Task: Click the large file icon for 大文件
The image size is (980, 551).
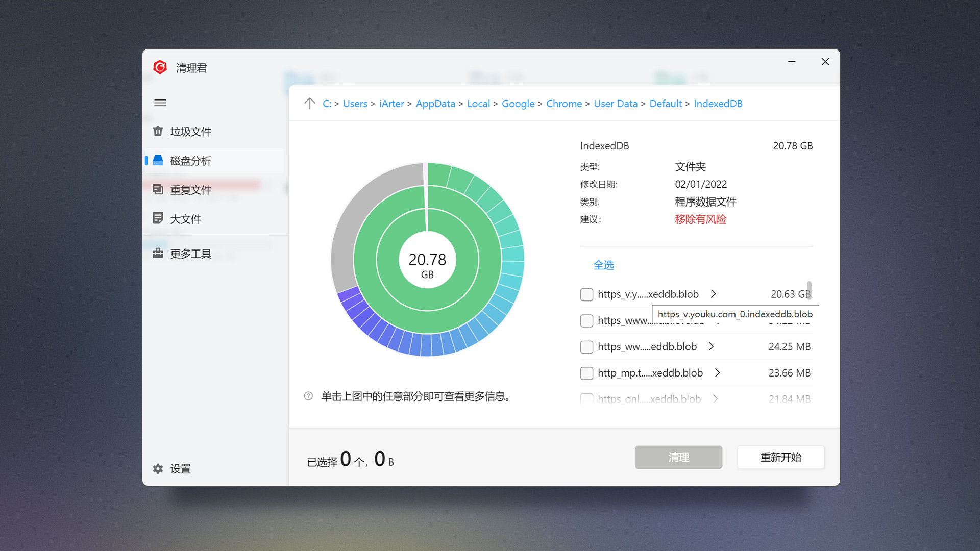Action: 158,218
